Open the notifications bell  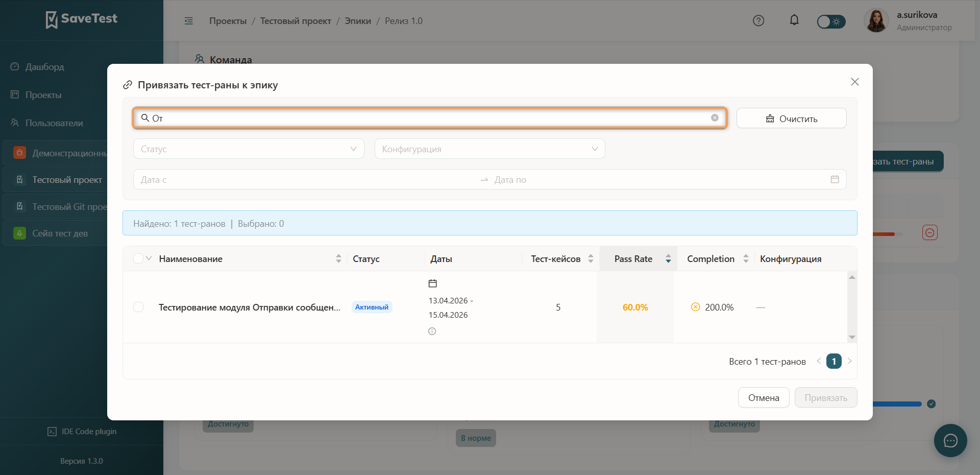point(794,20)
